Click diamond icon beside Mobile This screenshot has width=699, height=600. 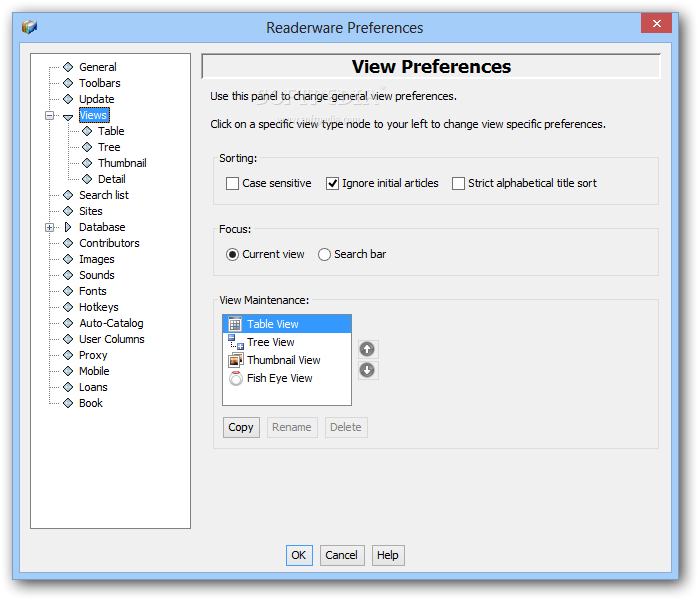[x=68, y=371]
